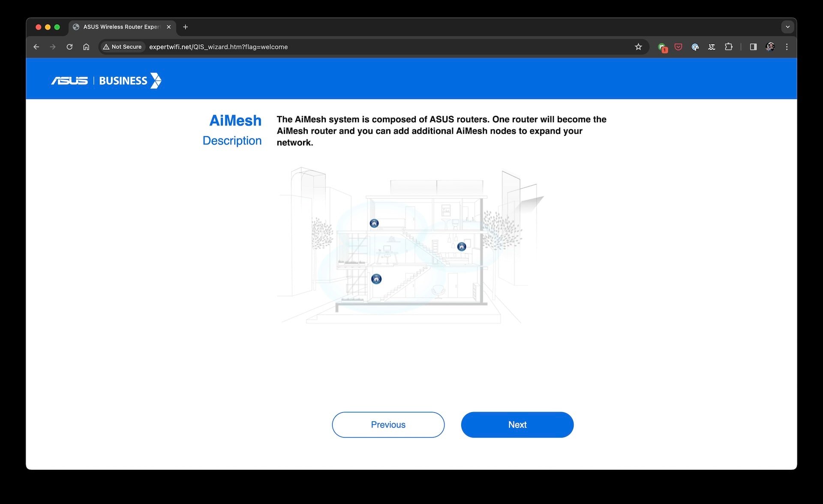
Task: Click the browser address bar URL
Action: (217, 46)
